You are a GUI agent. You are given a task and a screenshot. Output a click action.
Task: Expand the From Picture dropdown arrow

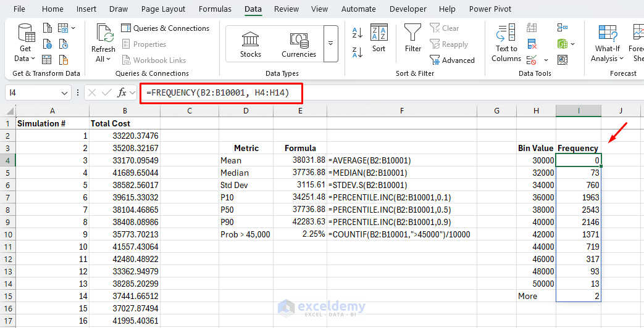point(73,28)
